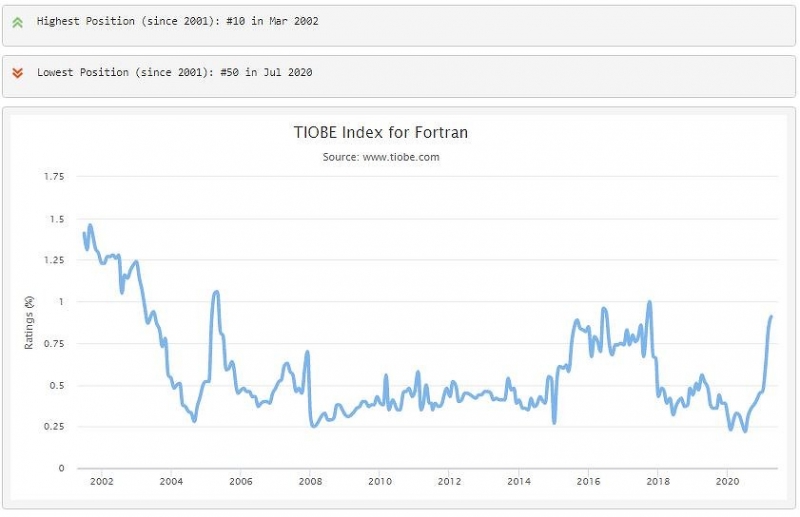Select the 2006 label on the x-axis
The height and width of the screenshot is (517, 800).
pyautogui.click(x=240, y=482)
